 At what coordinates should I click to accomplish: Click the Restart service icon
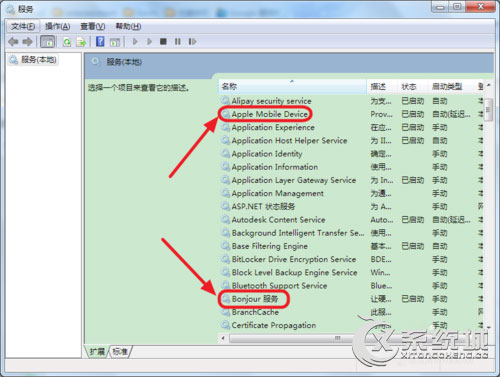click(192, 42)
